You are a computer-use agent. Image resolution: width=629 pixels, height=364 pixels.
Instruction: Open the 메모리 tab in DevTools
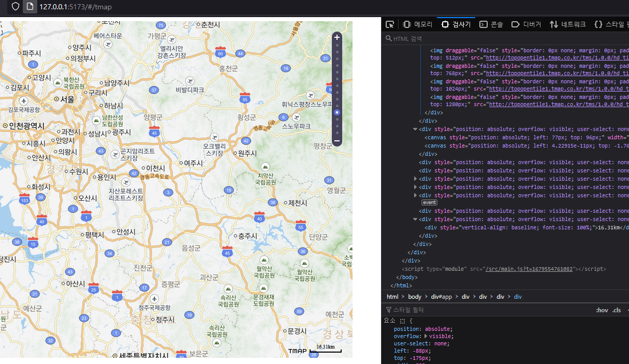(x=417, y=24)
